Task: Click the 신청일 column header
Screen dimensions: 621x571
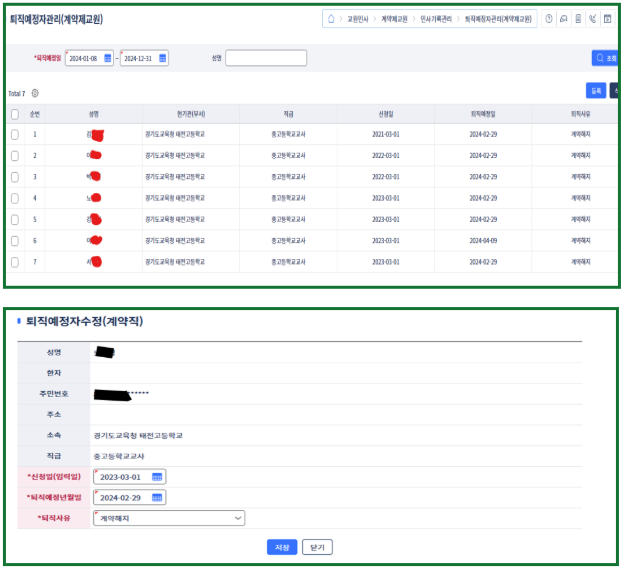Action: [386, 114]
